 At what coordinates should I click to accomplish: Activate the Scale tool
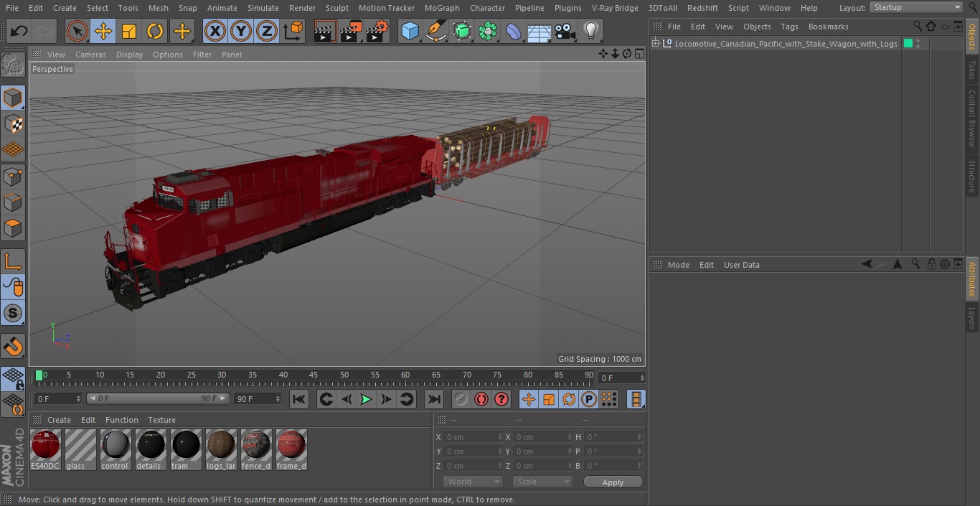(x=129, y=31)
